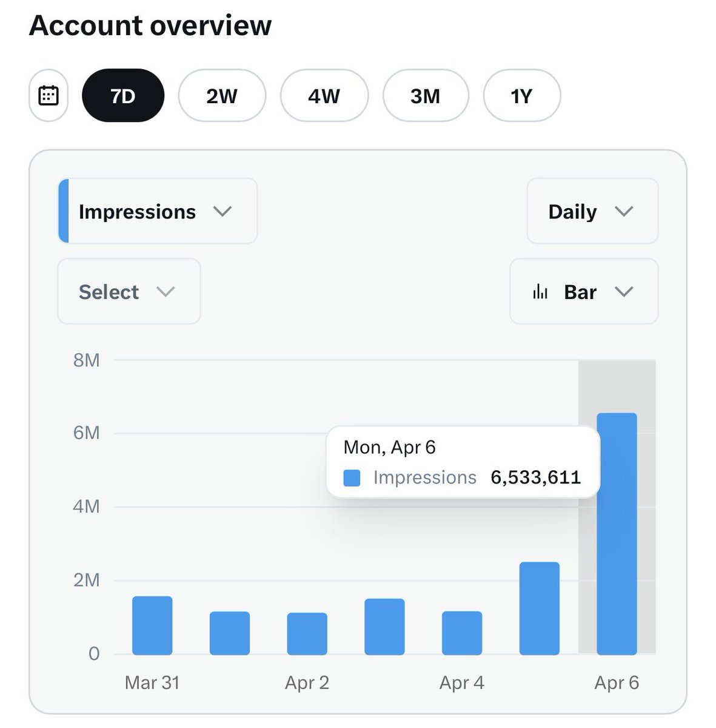Click the Apr 2 bar

[x=307, y=634]
